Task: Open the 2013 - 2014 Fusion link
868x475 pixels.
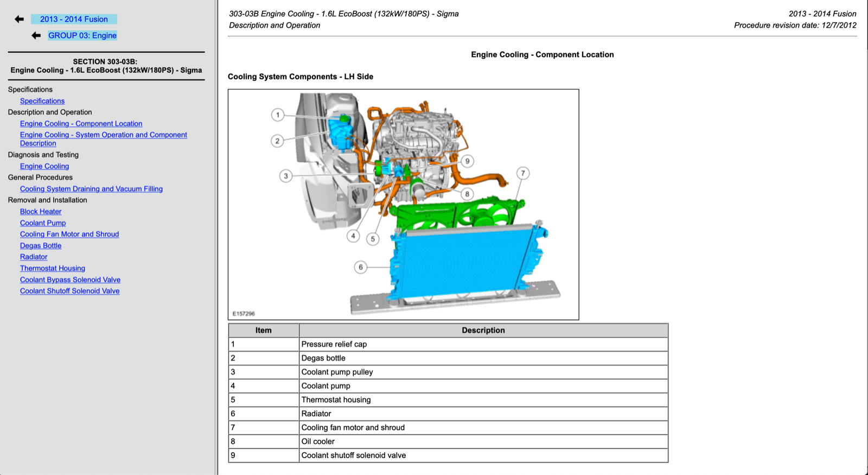Action: tap(74, 19)
